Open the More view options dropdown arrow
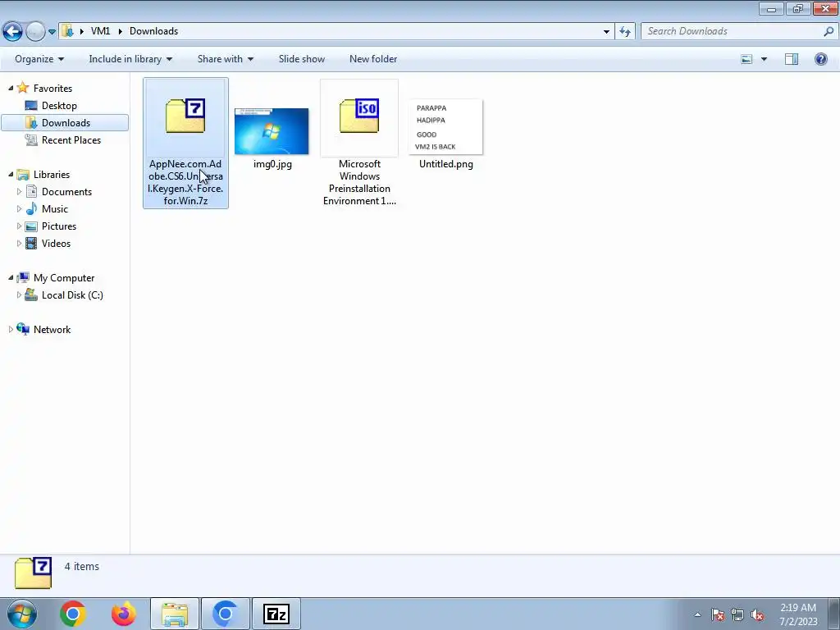 point(764,59)
